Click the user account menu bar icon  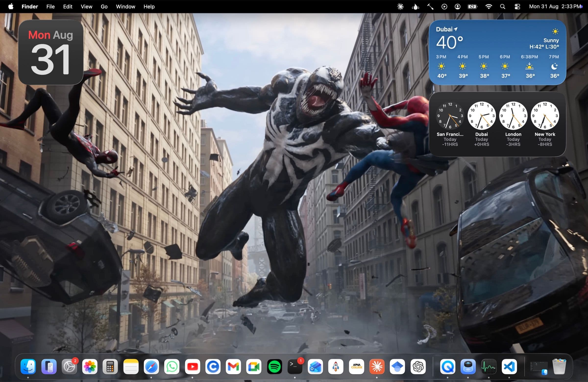458,7
